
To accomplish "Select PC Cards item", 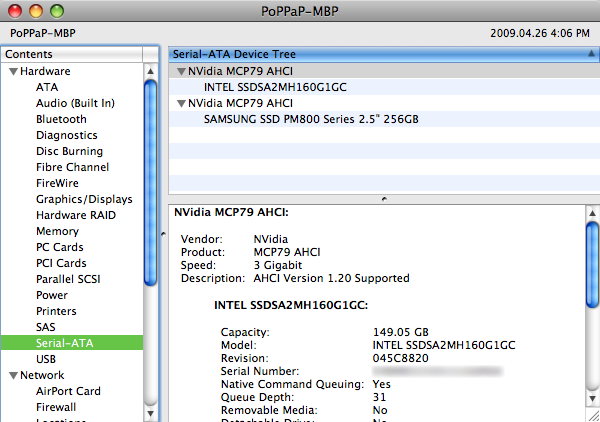I will pyautogui.click(x=60, y=247).
